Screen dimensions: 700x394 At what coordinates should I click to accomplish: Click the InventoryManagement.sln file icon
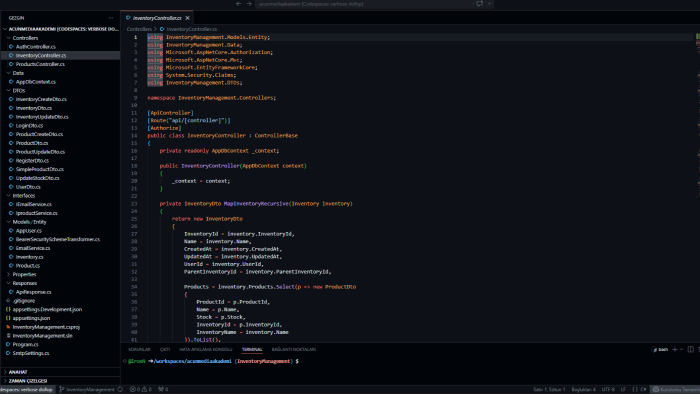(x=8, y=336)
